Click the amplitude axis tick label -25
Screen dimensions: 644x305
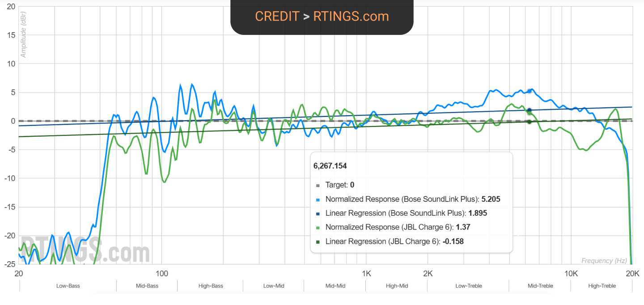(10, 264)
